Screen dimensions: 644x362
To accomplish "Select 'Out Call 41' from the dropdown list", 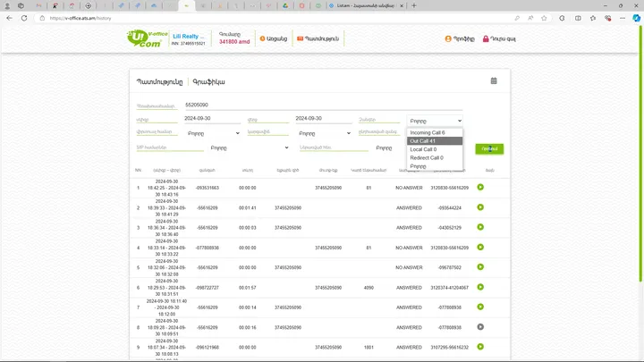I will tap(434, 141).
